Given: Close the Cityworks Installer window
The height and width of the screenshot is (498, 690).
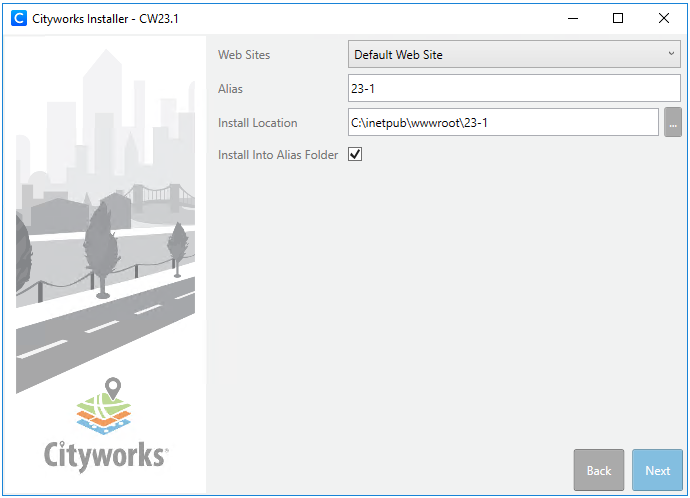Looking at the screenshot, I should 664,18.
